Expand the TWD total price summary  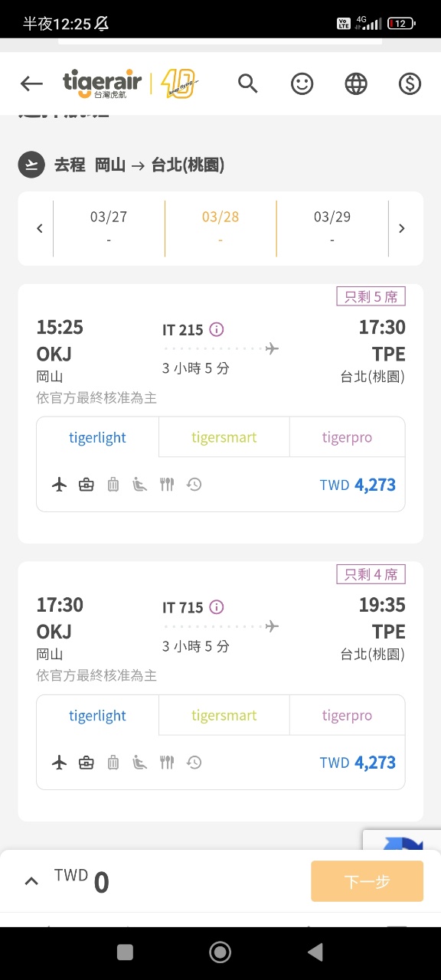pyautogui.click(x=31, y=881)
